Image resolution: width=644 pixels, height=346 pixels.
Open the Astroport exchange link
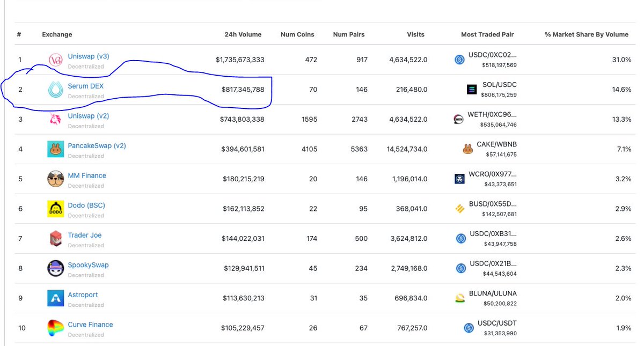point(83,295)
